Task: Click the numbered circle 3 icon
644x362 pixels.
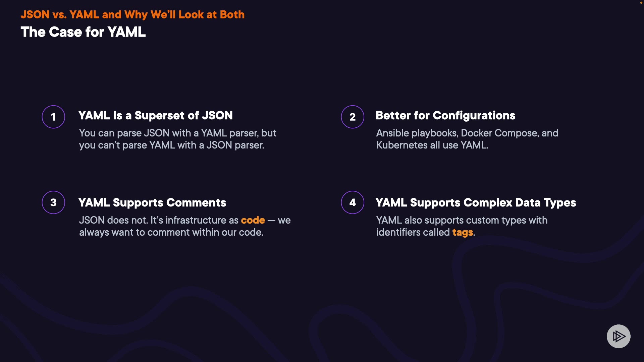Action: click(x=53, y=202)
